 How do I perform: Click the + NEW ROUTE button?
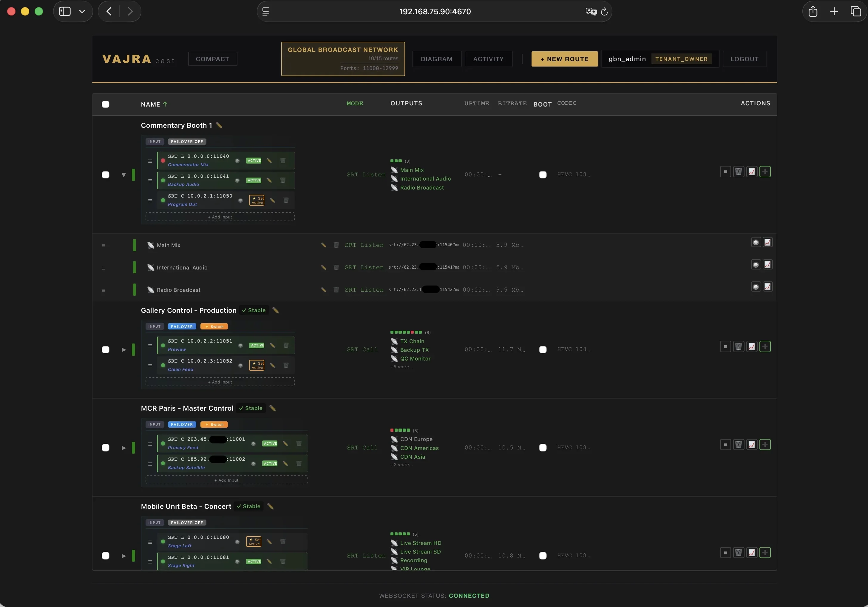(x=564, y=58)
